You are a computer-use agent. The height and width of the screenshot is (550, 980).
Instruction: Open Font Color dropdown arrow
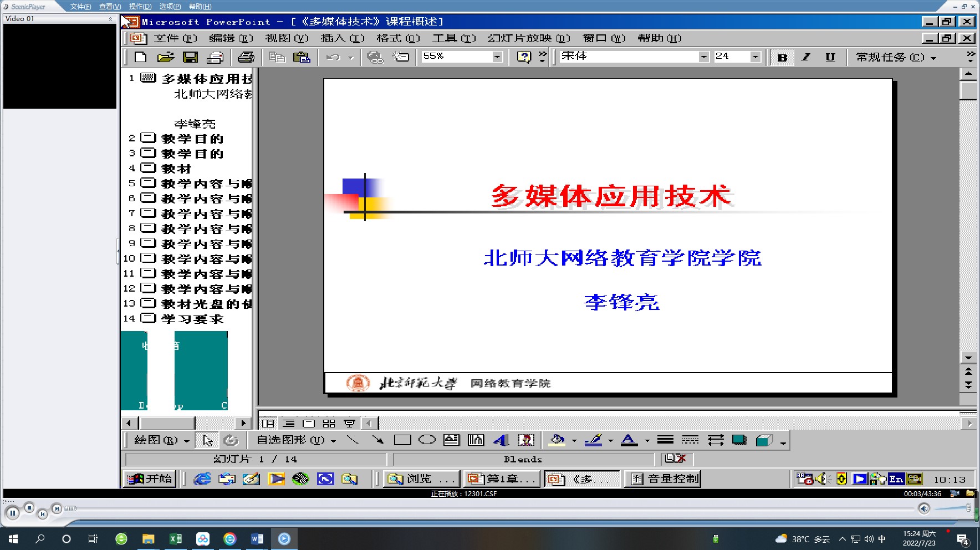click(x=647, y=441)
